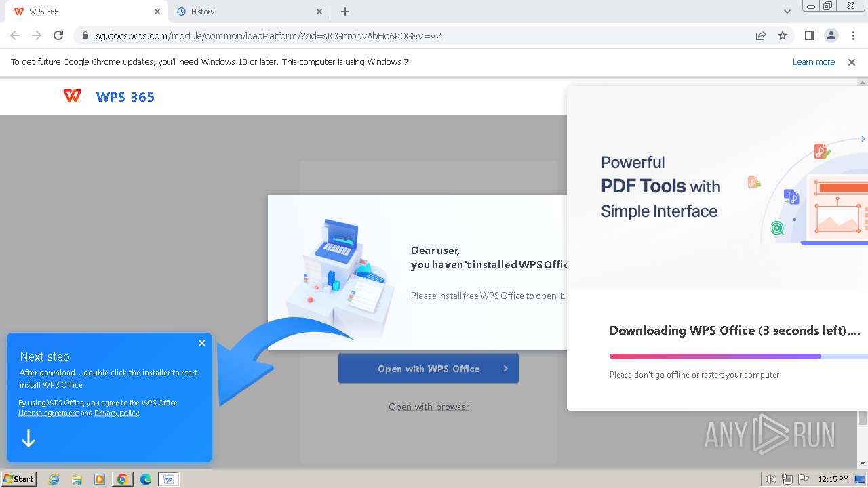Close the History tab
868x488 pixels.
pyautogui.click(x=320, y=12)
